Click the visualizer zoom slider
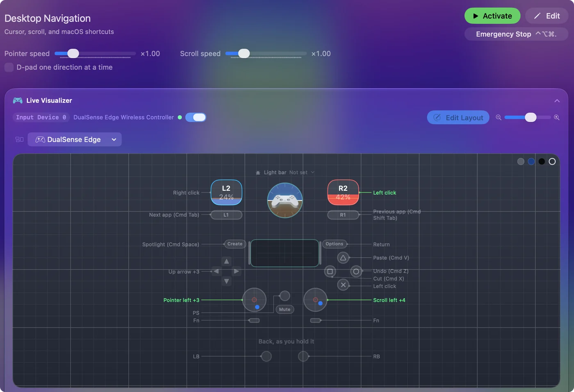 coord(528,117)
